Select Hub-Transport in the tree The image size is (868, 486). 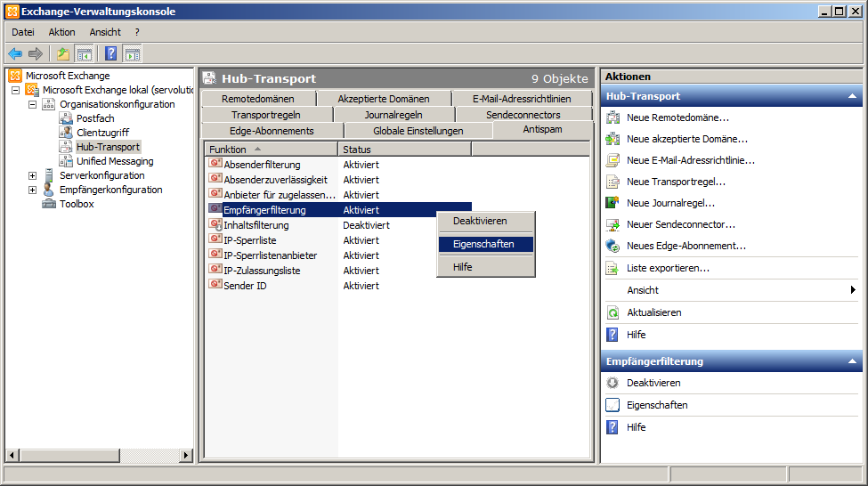(108, 147)
